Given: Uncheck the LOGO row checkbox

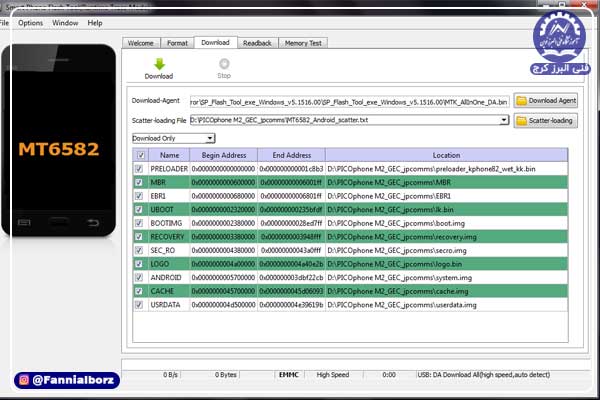Looking at the screenshot, I should pos(139,264).
